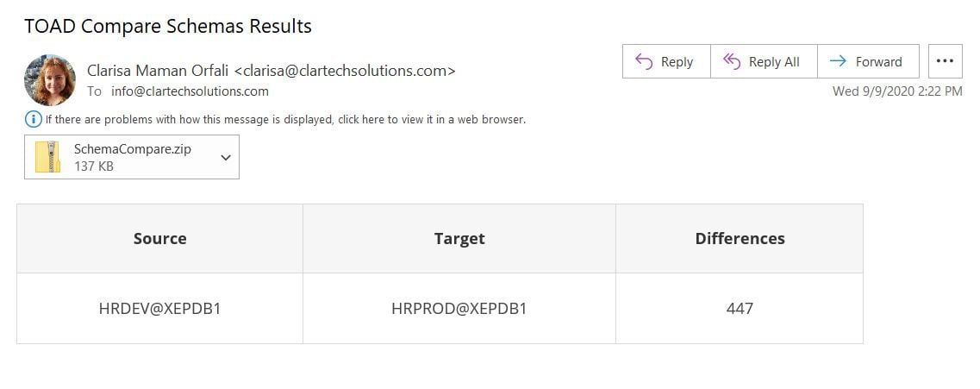Click recipient info@clartechsolutions.com address
The image size is (980, 389).
[x=190, y=91]
